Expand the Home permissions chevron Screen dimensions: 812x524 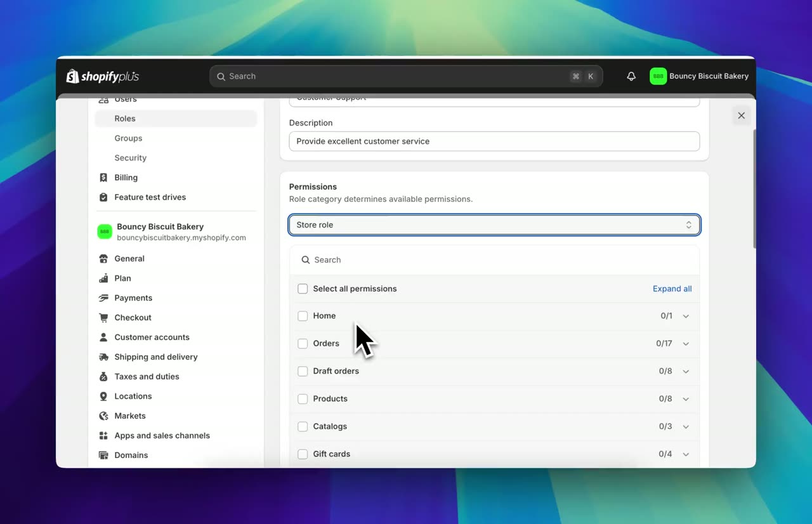(x=686, y=316)
